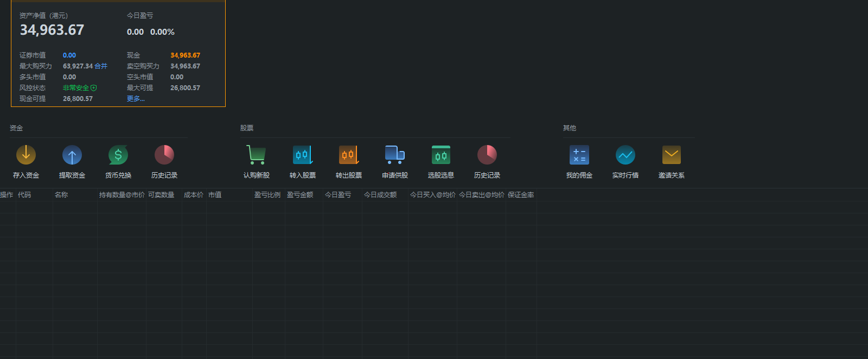Click the shield icon next to 非常安全
The image size is (868, 359).
tap(94, 88)
